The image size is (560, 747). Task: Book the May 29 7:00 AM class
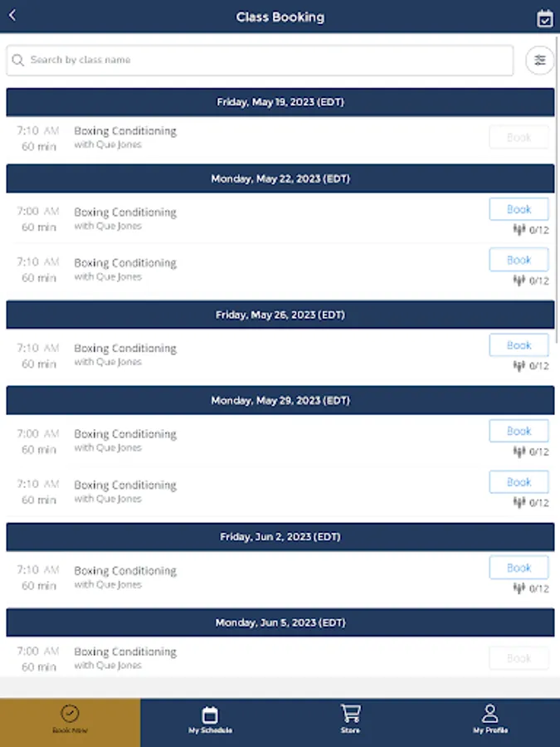519,431
